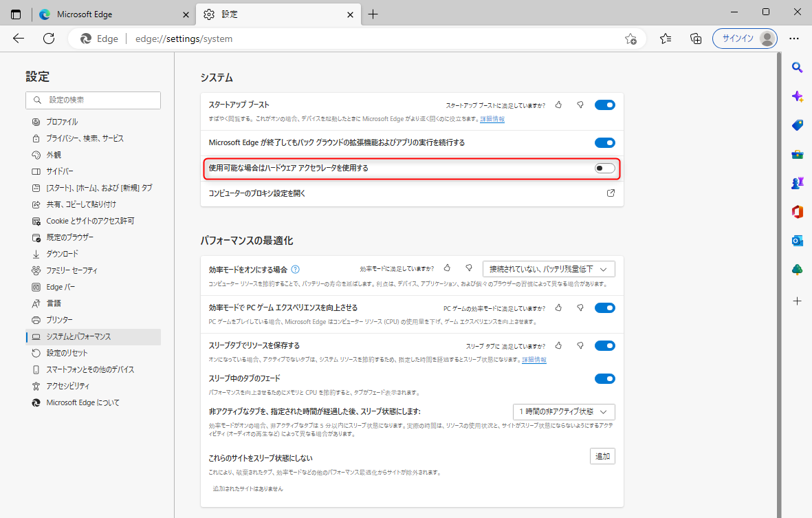Click the refresh page icon
The width and height of the screenshot is (812, 518).
pos(49,39)
